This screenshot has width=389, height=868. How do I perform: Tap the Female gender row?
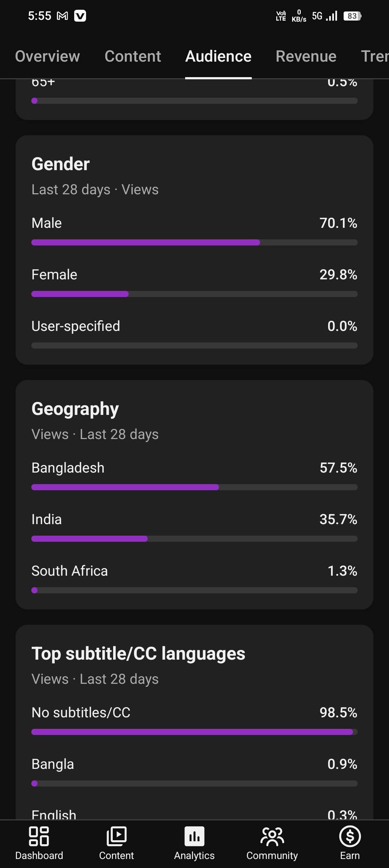pyautogui.click(x=194, y=275)
